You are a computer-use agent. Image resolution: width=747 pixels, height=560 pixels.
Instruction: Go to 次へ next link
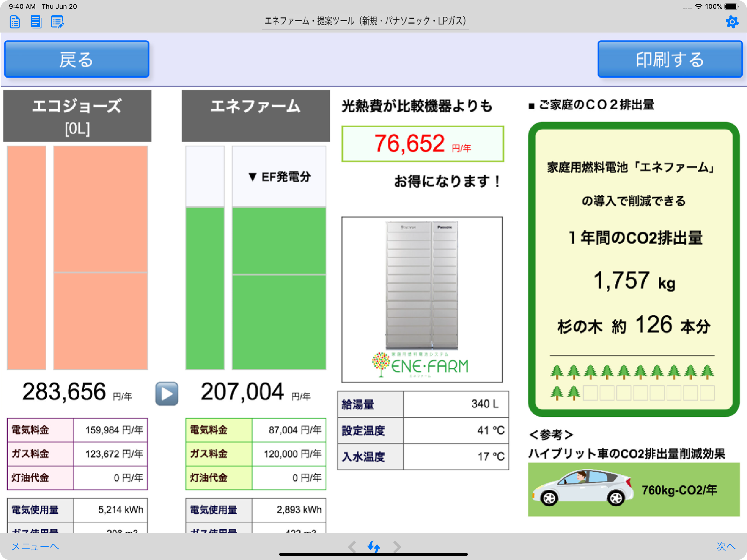726,546
